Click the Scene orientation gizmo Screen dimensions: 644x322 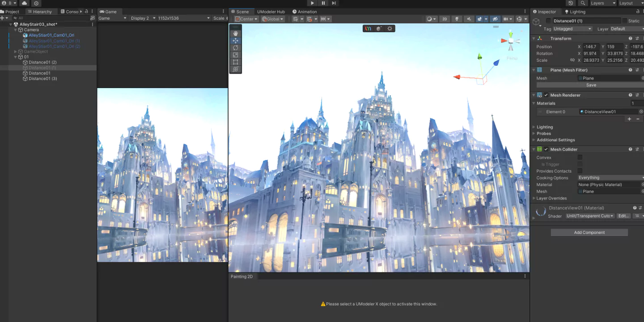tap(511, 42)
